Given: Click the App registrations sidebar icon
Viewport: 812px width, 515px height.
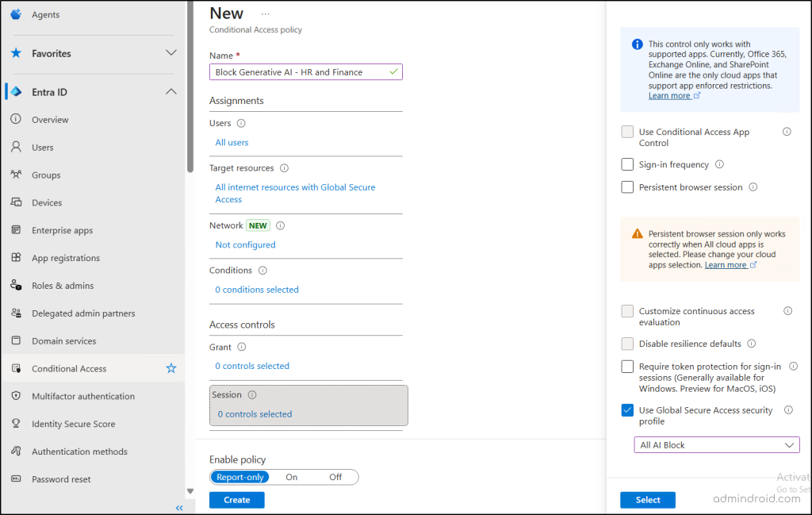Looking at the screenshot, I should click(15, 258).
